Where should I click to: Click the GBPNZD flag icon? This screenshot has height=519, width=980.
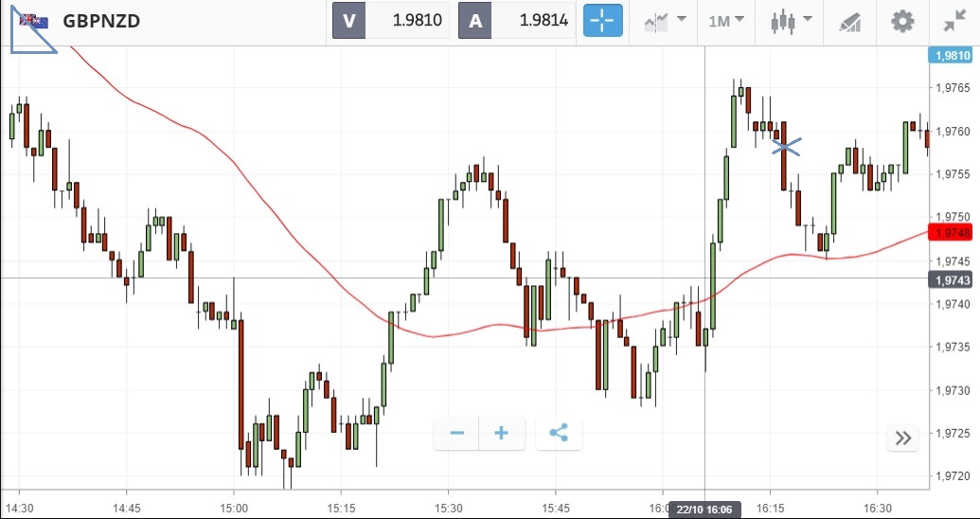pos(34,21)
